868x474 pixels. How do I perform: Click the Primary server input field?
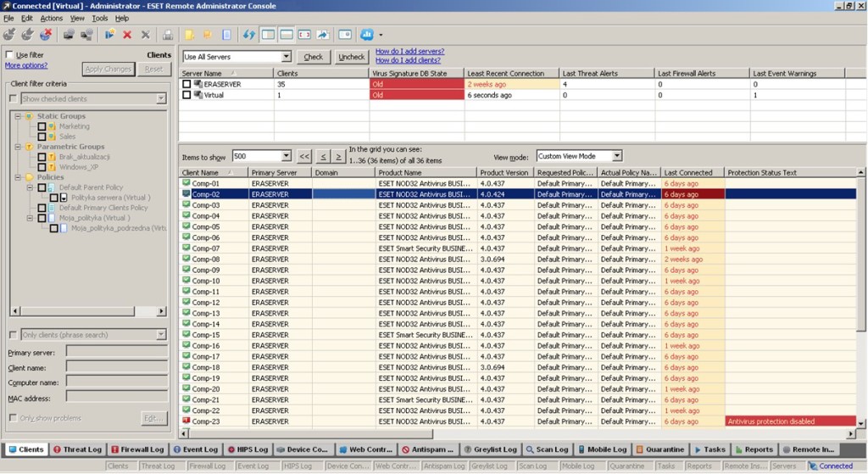(117, 351)
